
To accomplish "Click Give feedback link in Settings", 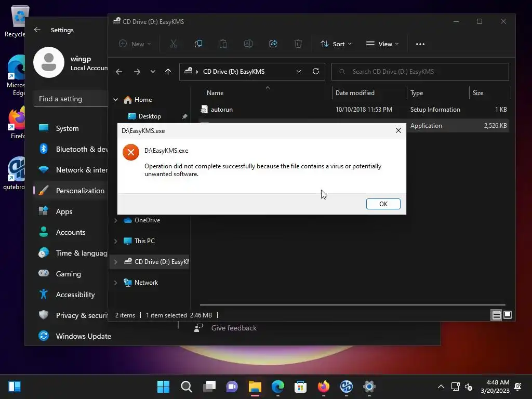I will (x=234, y=328).
